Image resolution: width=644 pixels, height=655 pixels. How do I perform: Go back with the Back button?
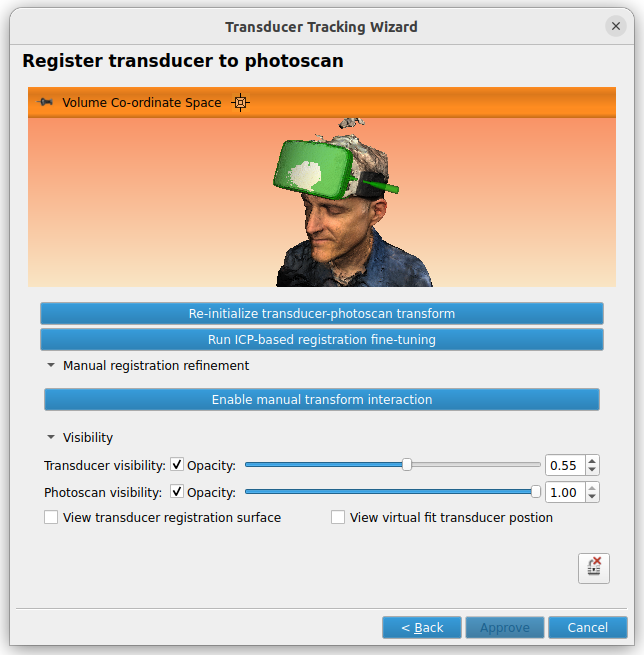422,627
